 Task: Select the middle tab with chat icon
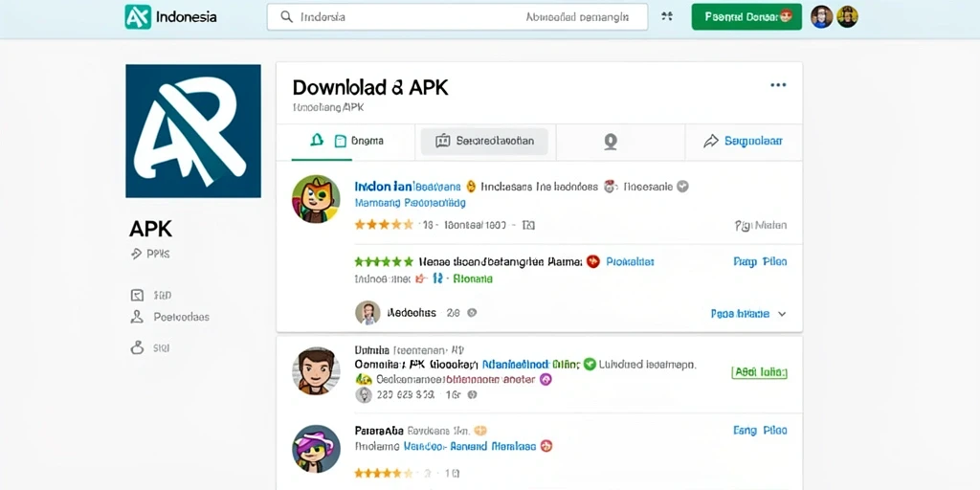coord(484,142)
